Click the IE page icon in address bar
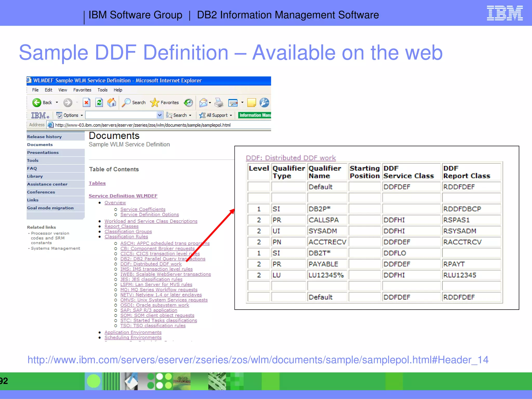 [51, 125]
